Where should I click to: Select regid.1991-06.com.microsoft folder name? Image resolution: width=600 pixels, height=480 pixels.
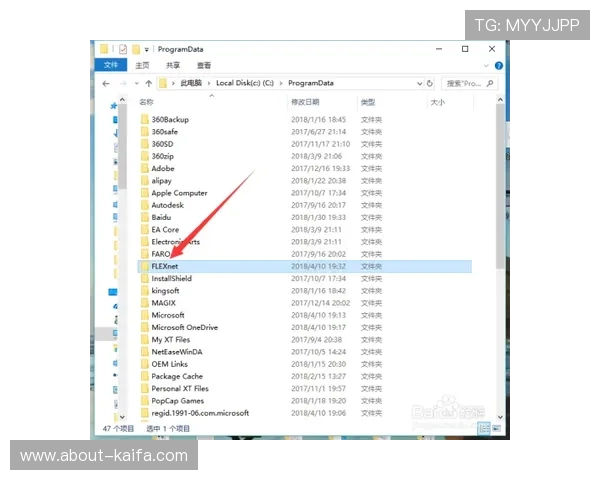200,413
